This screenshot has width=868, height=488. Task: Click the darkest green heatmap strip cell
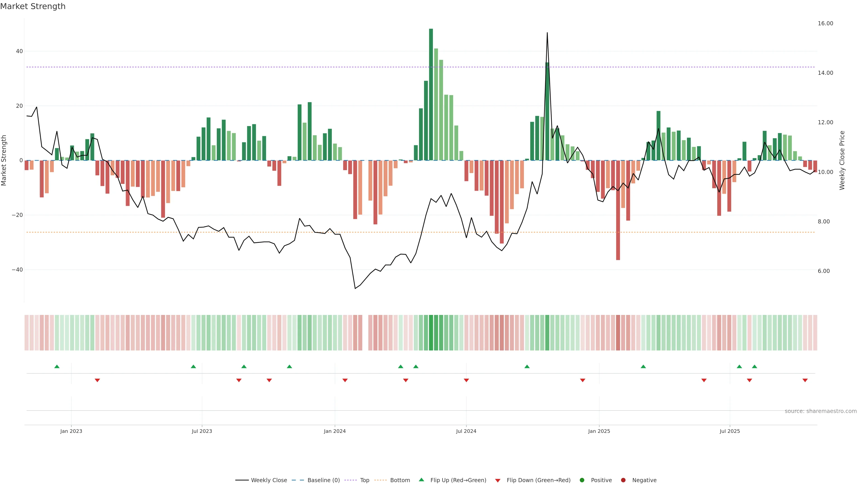(x=431, y=332)
